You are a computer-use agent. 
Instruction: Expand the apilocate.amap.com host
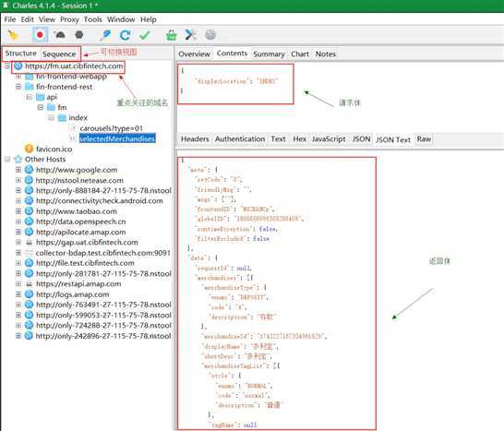pyautogui.click(x=18, y=232)
